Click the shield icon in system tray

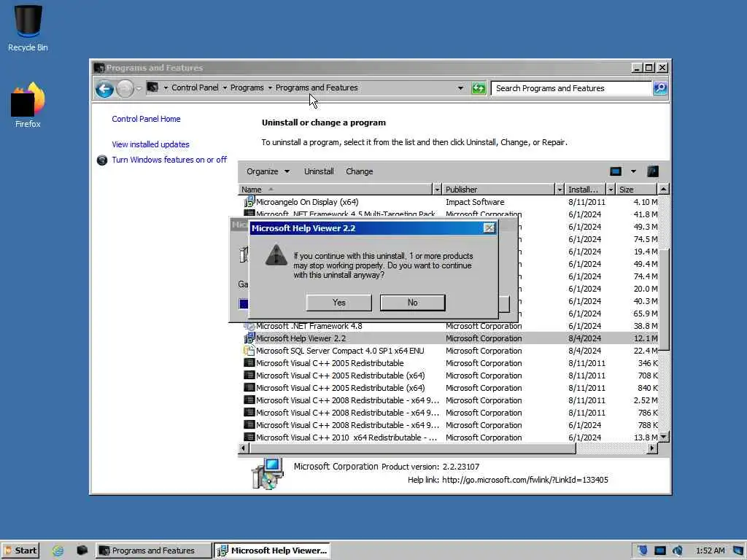pyautogui.click(x=643, y=551)
